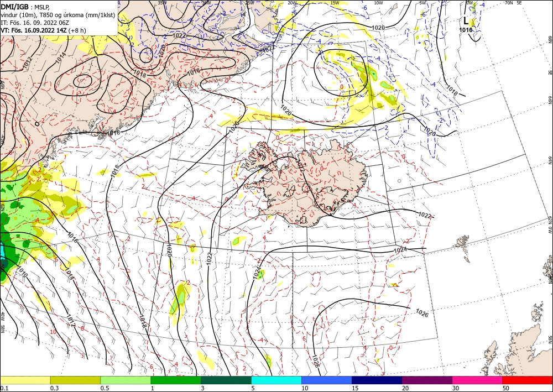This screenshot has height=392, width=553.
Task: Pick the light green 0.5–1 legend segment
Action: (x=126, y=380)
